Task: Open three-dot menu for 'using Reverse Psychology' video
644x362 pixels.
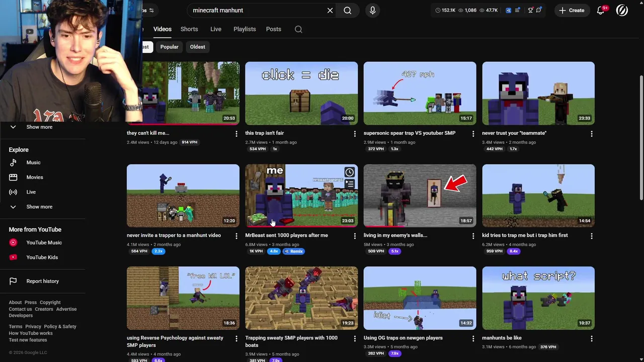Action: 236,339
